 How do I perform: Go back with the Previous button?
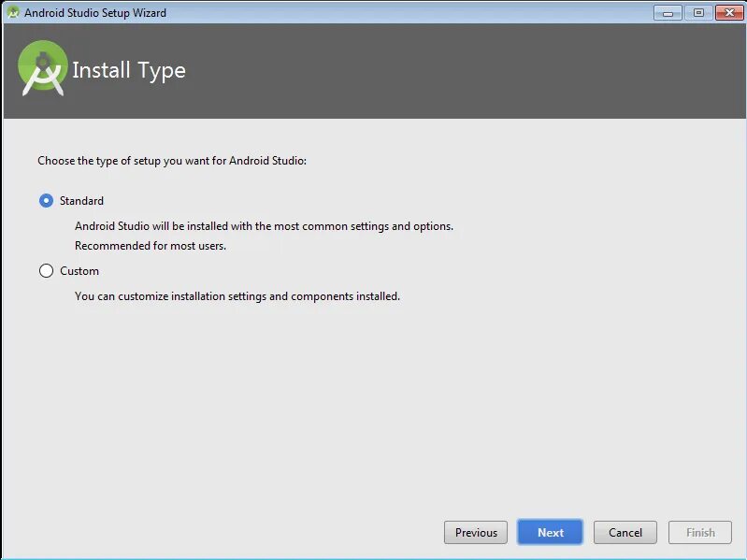click(476, 532)
